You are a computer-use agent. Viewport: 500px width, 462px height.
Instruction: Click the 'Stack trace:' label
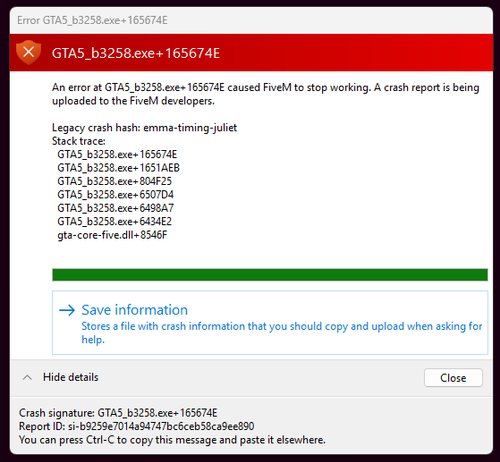pos(79,141)
